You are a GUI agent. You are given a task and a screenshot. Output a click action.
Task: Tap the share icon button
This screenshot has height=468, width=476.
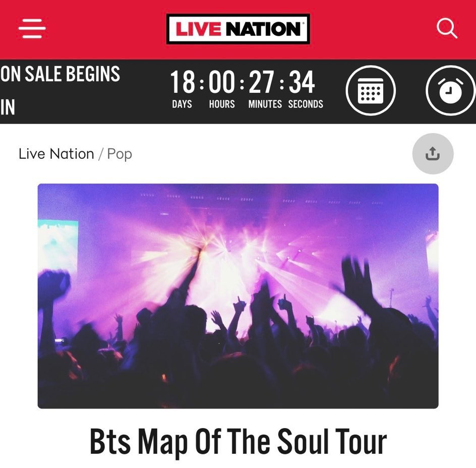click(x=433, y=154)
